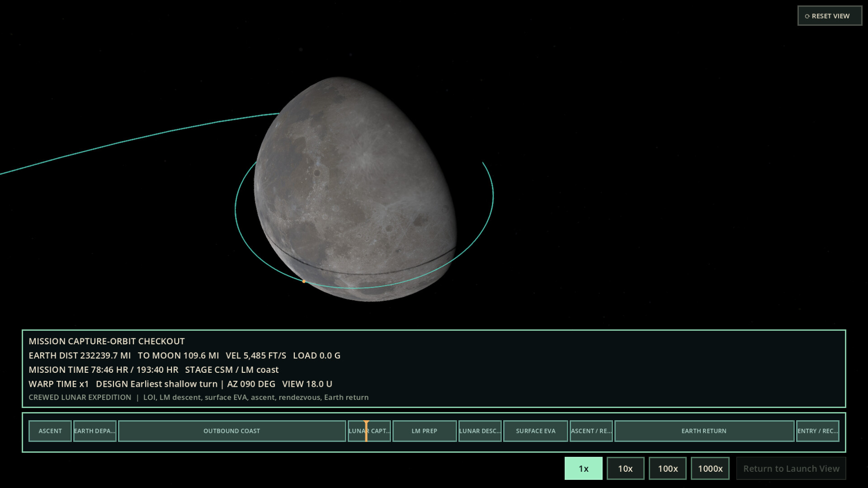Screen dimensions: 868x488
Task: Click the EARTH DIST 232239.7 MI readout
Action: 80,356
